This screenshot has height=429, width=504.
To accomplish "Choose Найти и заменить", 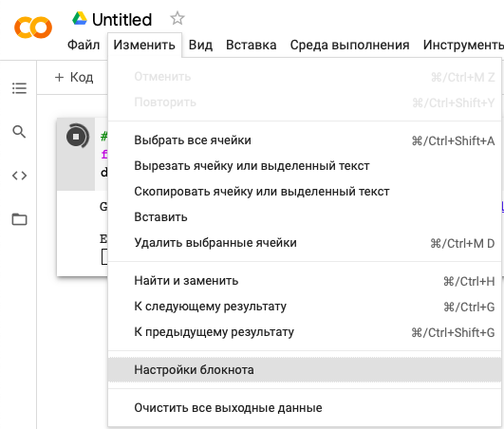I will pyautogui.click(x=305, y=281).
